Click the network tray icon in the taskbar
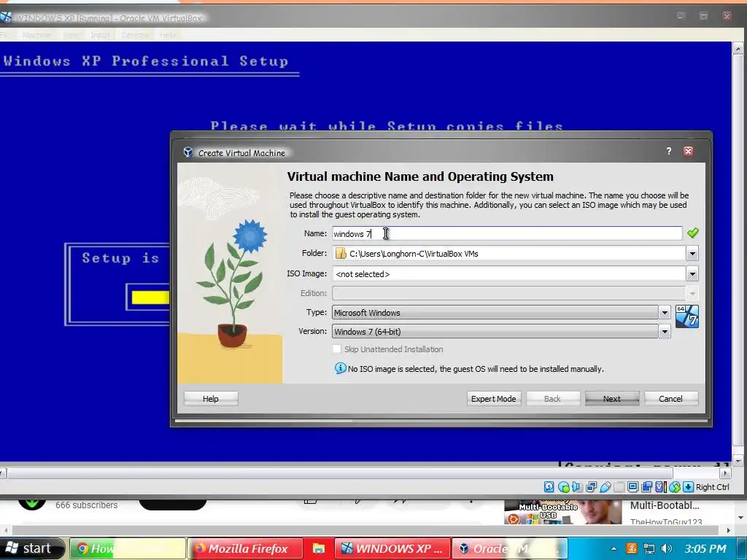 [x=649, y=548]
